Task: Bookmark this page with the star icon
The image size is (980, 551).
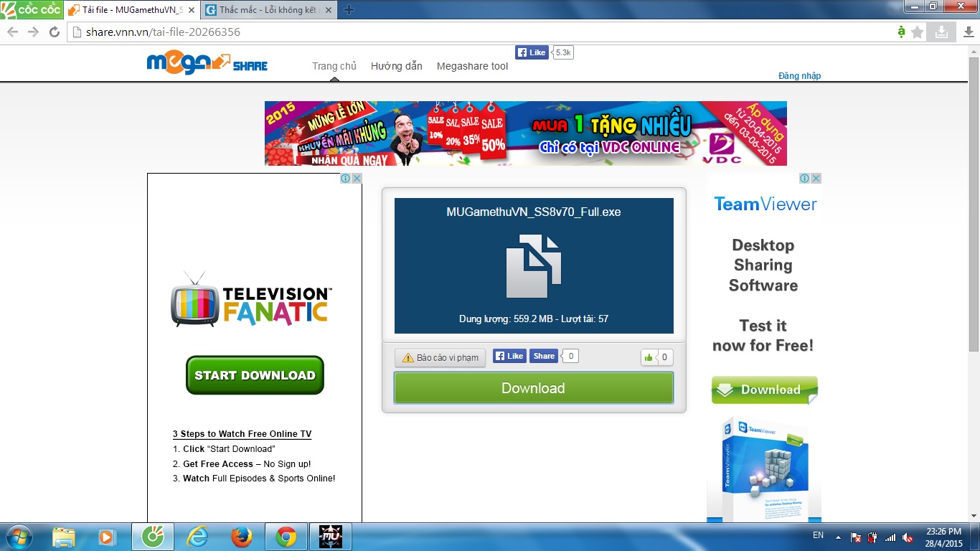Action: pyautogui.click(x=918, y=32)
